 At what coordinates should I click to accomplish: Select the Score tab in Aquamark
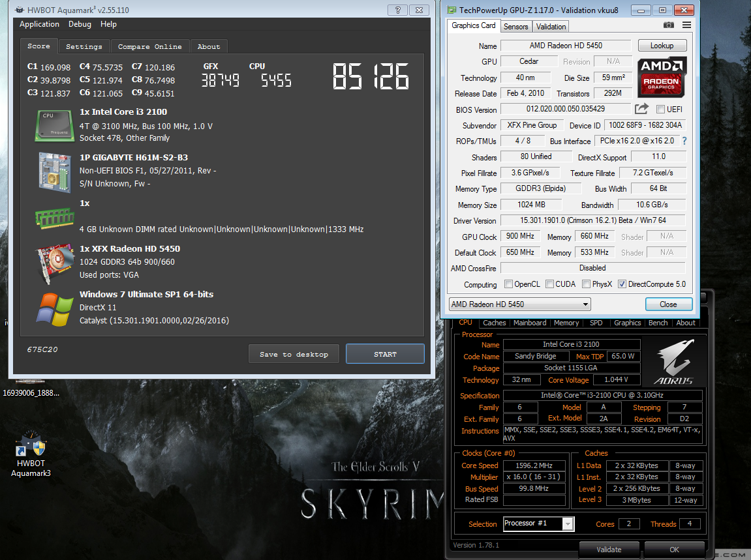tap(38, 46)
